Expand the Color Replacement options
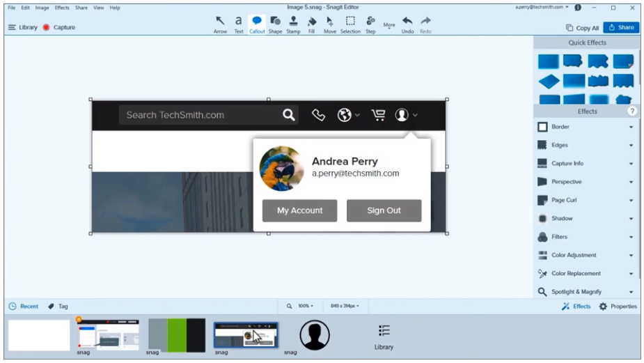The image size is (644, 363). point(631,273)
